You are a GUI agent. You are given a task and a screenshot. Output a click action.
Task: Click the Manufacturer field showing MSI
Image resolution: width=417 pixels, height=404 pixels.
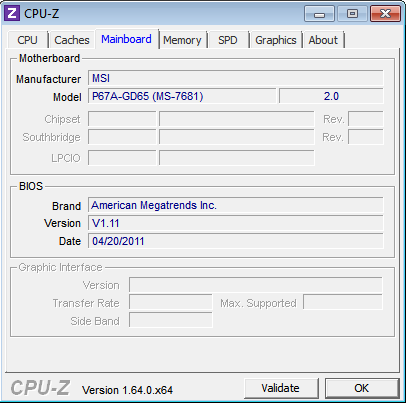tap(236, 78)
